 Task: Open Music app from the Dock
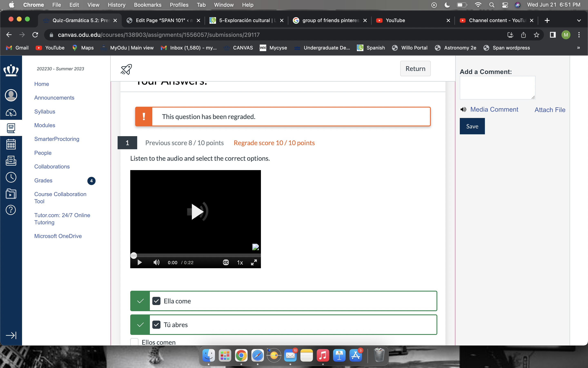coord(323,356)
